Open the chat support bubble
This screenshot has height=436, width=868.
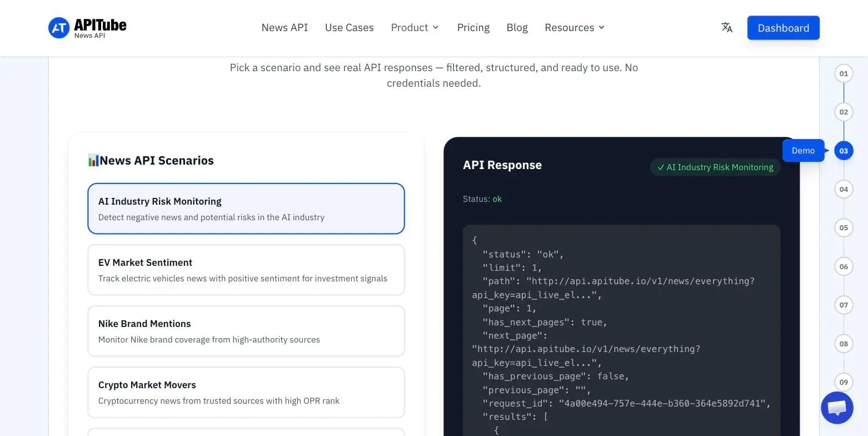837,408
